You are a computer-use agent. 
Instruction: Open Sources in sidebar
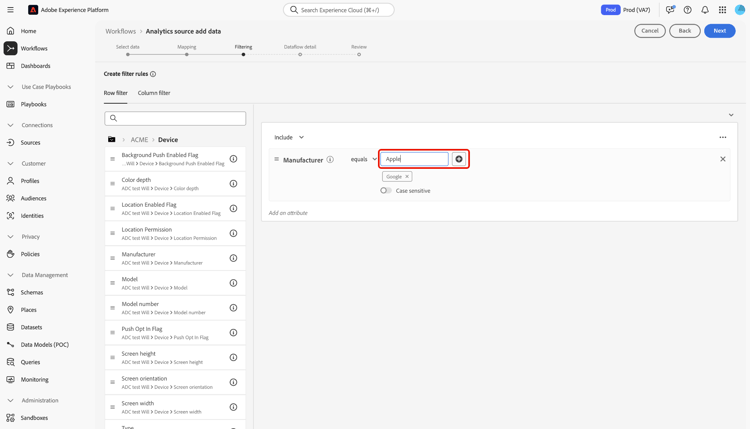tap(30, 143)
